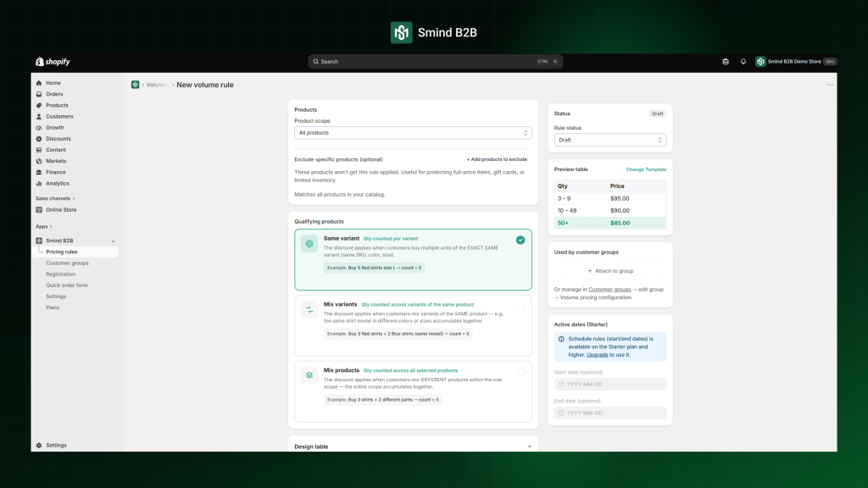The width and height of the screenshot is (868, 488).
Task: Click the Discounts icon in sidebar
Action: pos(39,139)
